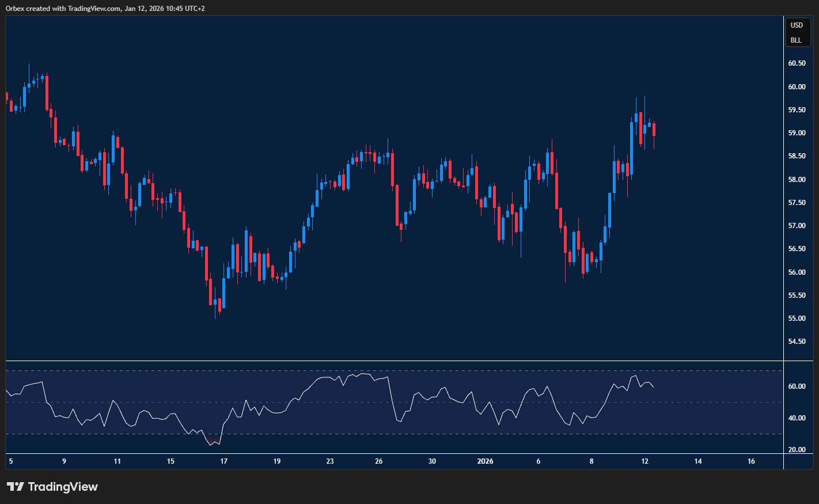Select date 26 on the time axis
Image resolution: width=819 pixels, height=504 pixels.
coord(379,461)
